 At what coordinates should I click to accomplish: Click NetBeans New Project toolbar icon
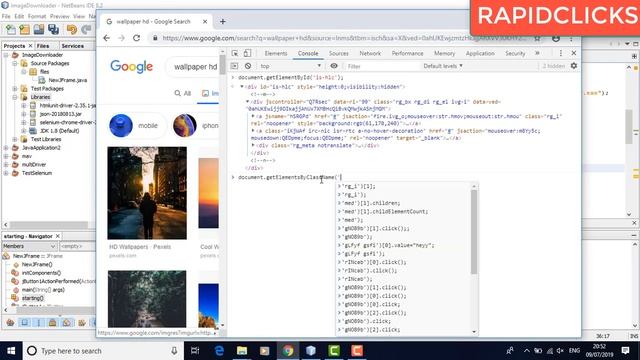[24, 29]
